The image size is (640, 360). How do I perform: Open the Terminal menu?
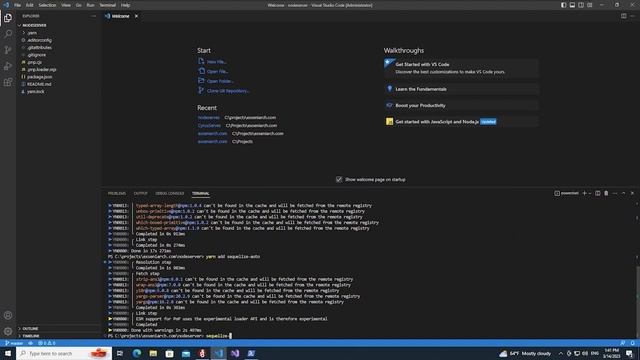[108, 5]
